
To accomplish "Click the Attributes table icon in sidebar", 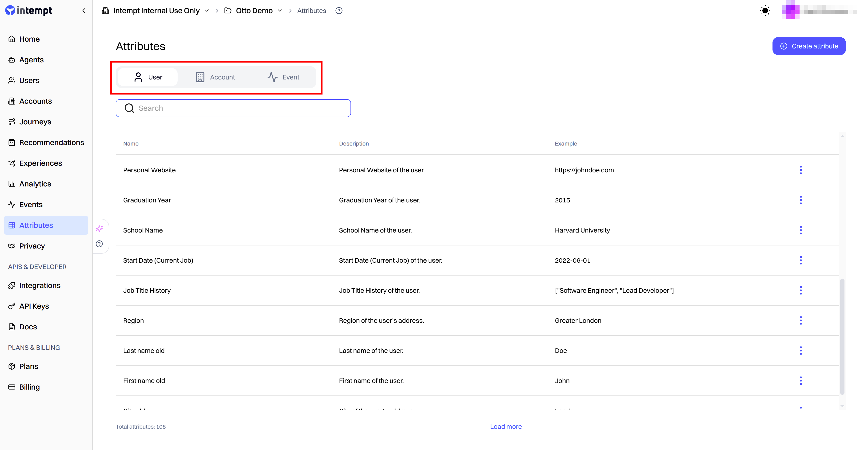I will (12, 225).
